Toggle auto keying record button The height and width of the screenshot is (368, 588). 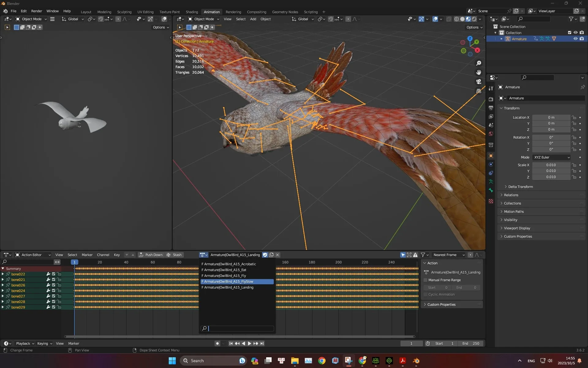click(217, 343)
